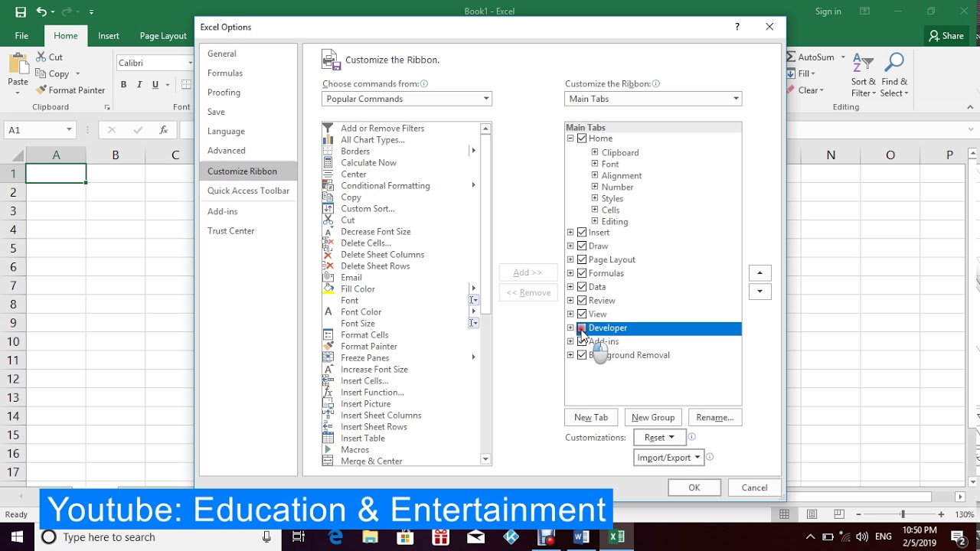Open Task View on the taskbar
Screen dimensions: 980x551
299,537
